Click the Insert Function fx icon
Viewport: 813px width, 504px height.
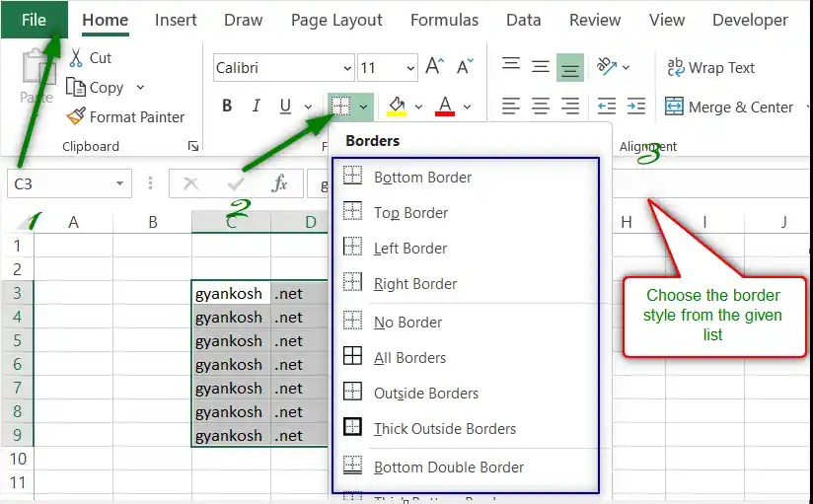click(x=279, y=183)
